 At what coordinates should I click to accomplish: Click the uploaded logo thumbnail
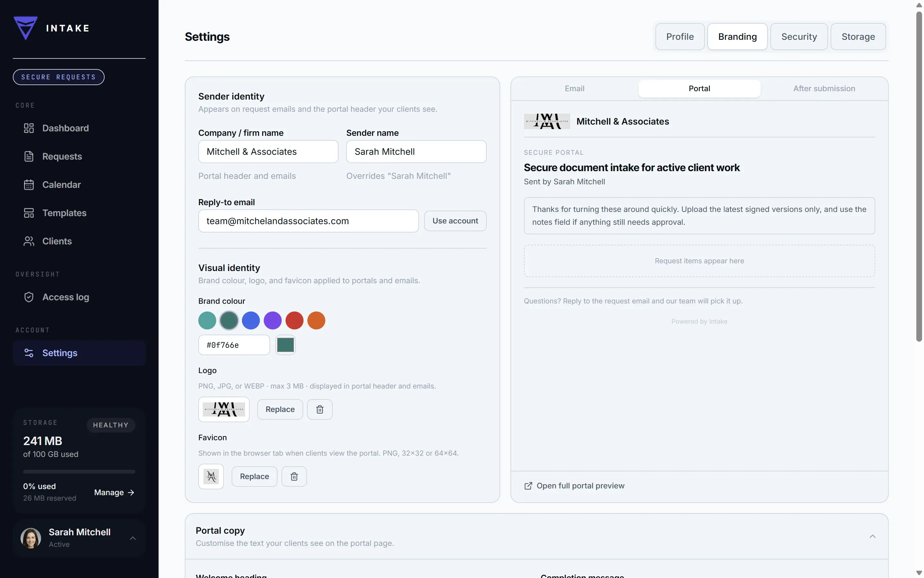224,409
